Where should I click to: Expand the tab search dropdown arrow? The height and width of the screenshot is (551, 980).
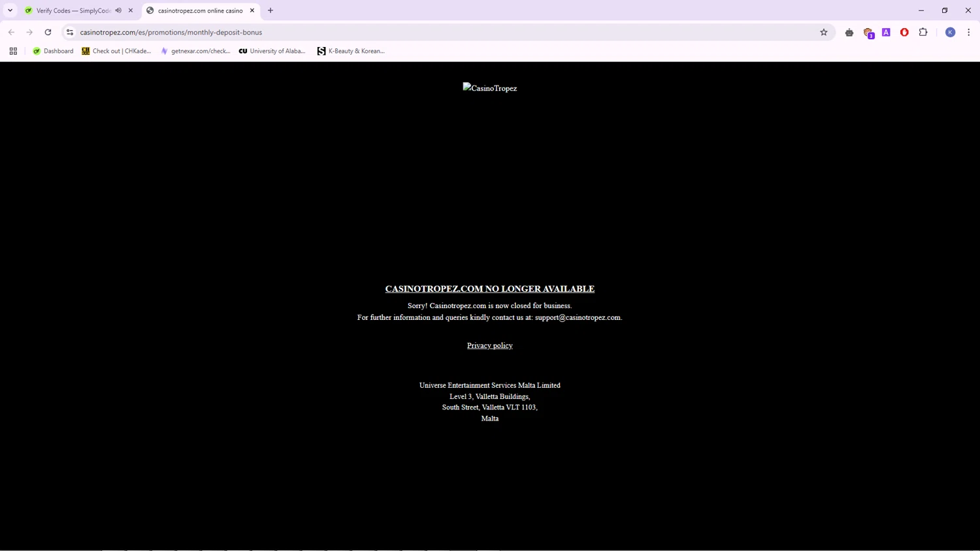(x=10, y=10)
